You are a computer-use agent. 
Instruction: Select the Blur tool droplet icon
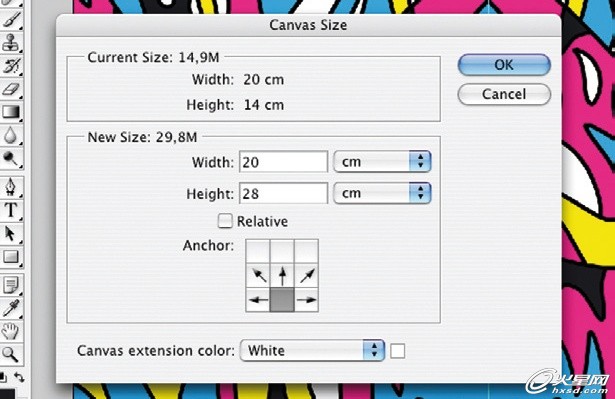[x=11, y=135]
